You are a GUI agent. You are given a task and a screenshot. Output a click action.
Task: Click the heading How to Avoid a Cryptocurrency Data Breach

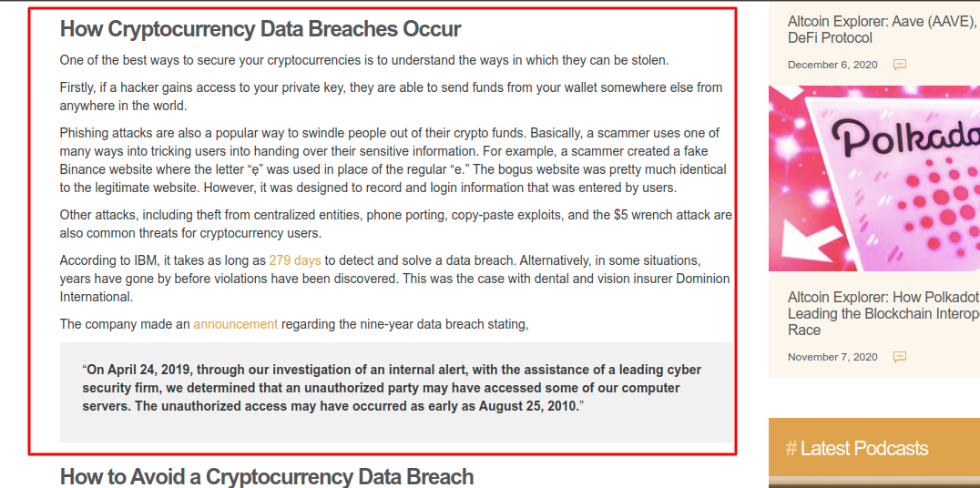(267, 477)
